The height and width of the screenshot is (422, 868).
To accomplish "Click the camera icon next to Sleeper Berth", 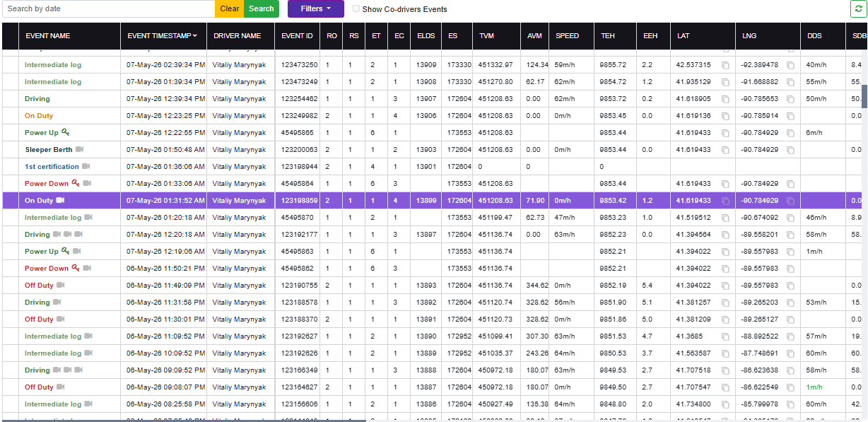I will coord(80,149).
